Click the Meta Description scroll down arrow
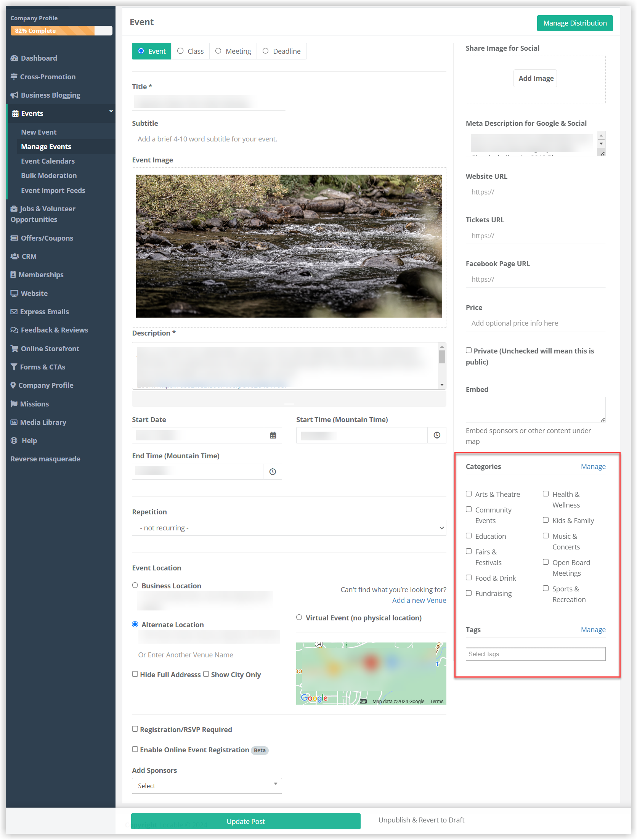 pyautogui.click(x=601, y=143)
